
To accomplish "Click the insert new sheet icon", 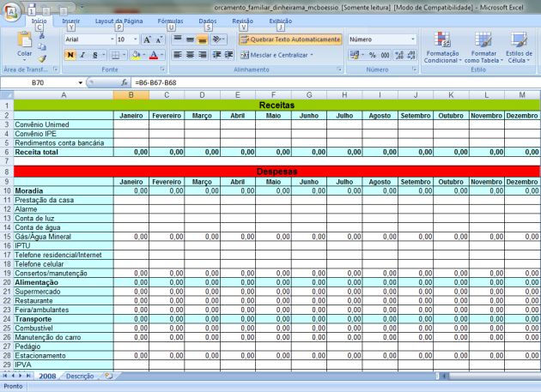I will pyautogui.click(x=109, y=376).
